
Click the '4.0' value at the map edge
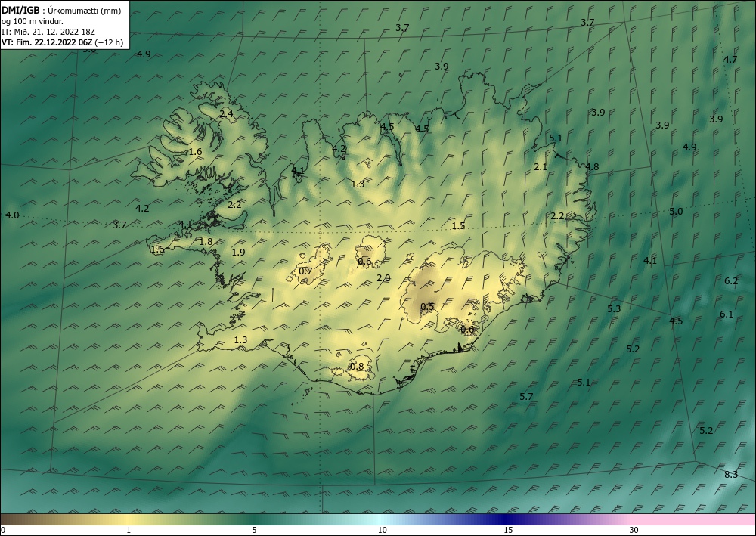12,215
